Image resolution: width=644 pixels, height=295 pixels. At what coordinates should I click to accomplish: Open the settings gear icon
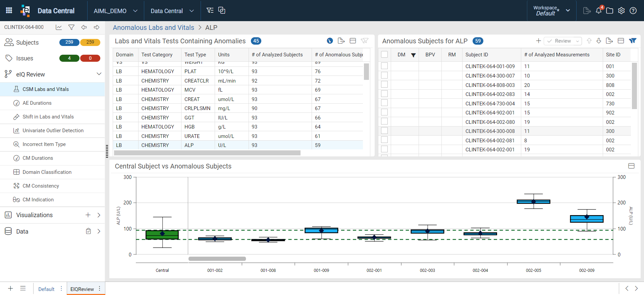coord(621,10)
